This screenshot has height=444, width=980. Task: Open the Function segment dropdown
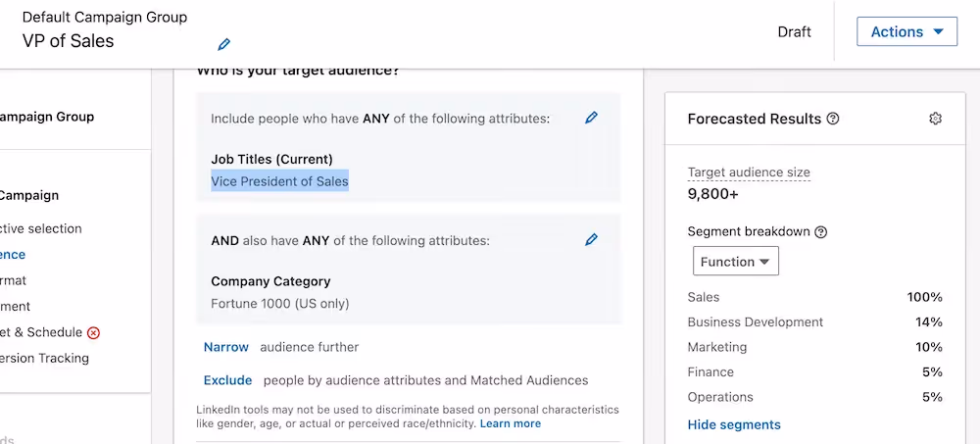(x=736, y=262)
